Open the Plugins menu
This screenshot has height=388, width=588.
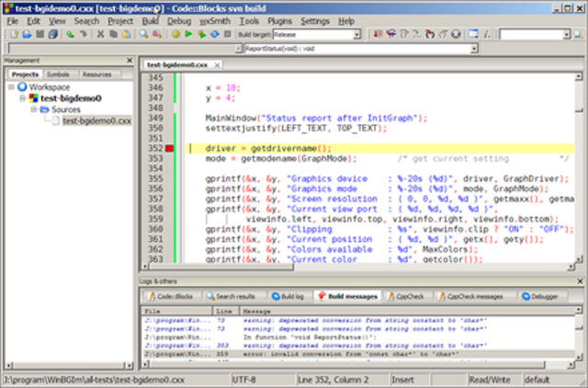(x=279, y=21)
